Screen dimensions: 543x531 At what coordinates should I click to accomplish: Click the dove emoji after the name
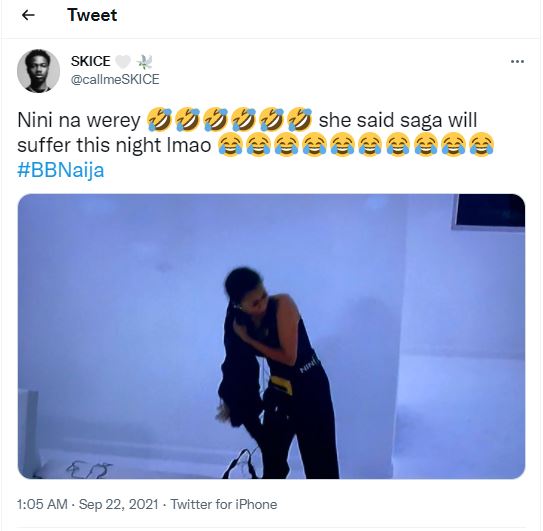(145, 62)
